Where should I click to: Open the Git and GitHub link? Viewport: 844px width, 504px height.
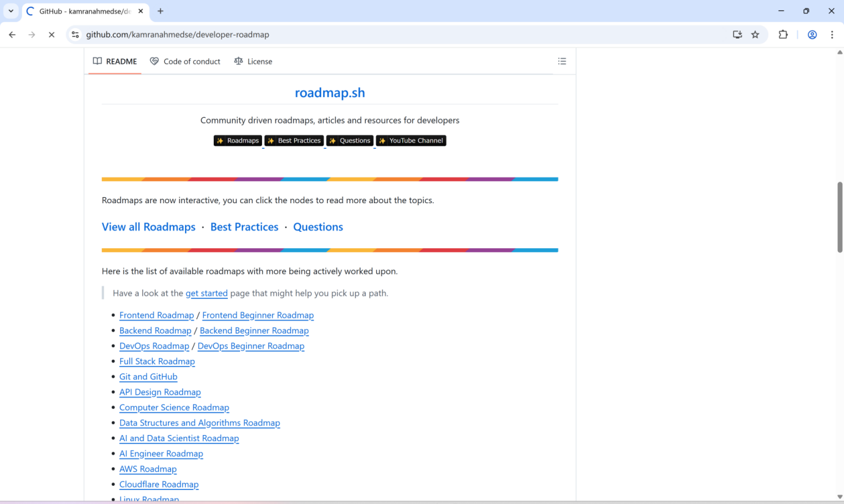tap(148, 377)
